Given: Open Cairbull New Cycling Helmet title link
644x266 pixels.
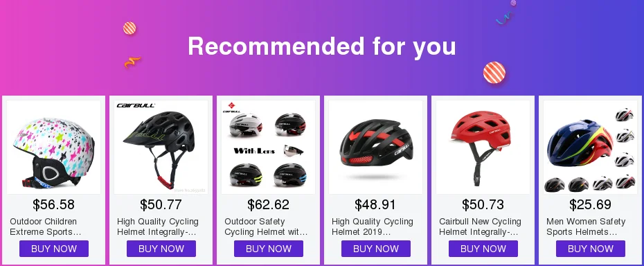Looking at the screenshot, I should click(480, 227).
